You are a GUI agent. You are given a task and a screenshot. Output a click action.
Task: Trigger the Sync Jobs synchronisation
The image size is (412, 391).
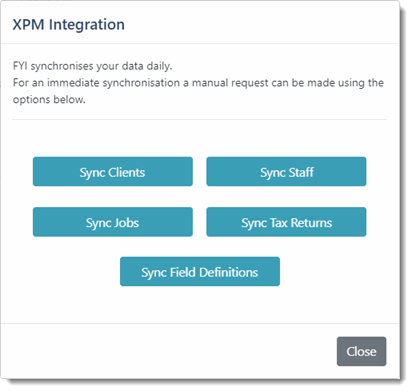point(113,222)
